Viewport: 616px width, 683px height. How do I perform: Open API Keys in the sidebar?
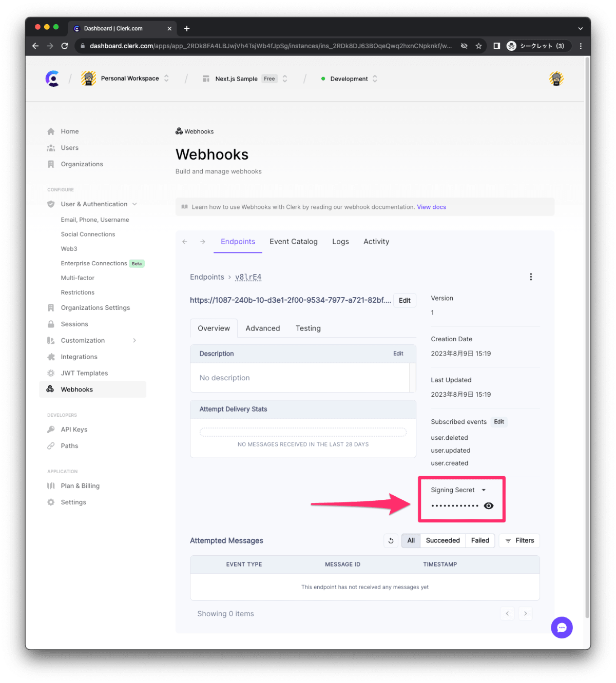74,430
